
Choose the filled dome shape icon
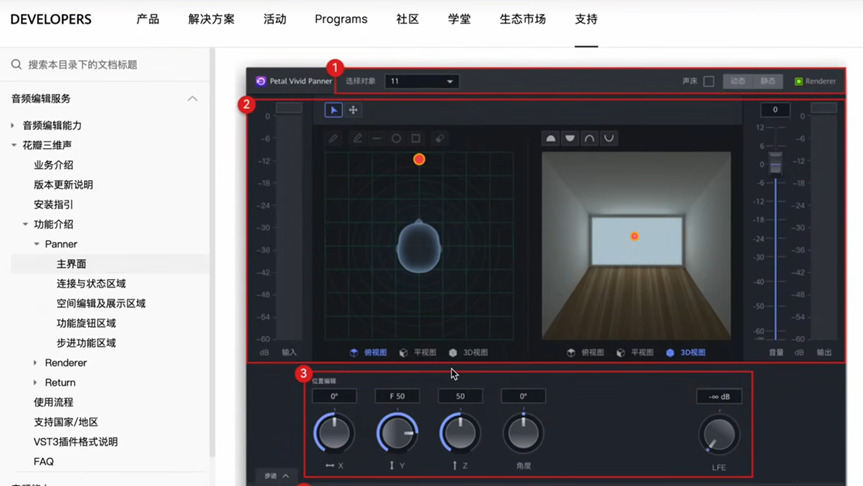(x=551, y=138)
